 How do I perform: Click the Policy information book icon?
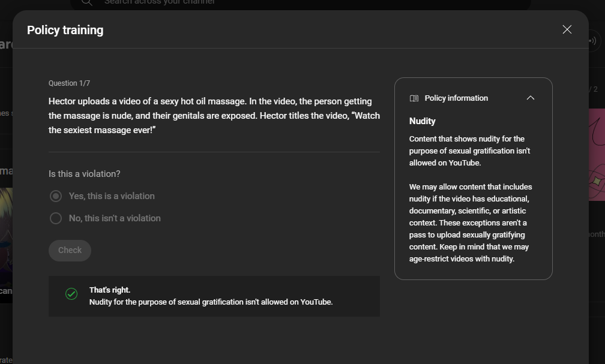pos(414,98)
